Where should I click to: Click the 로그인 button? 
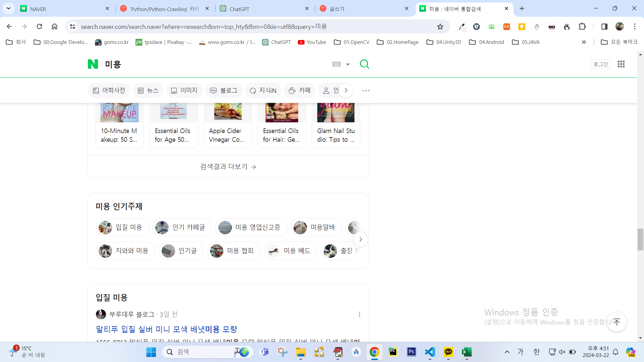[600, 64]
